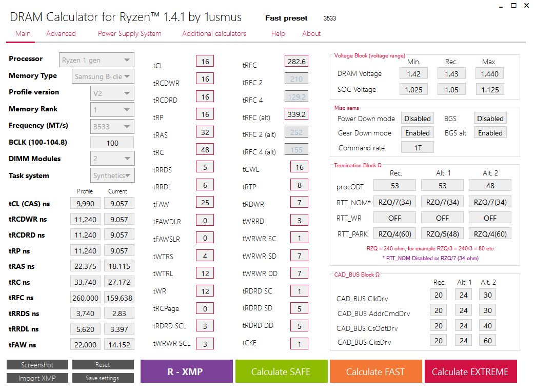Click the Gear Down mode Enabled value

(418, 133)
